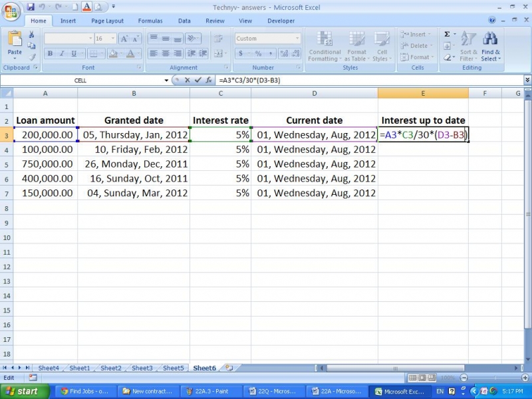Open Cells group Format dropdown

click(417, 57)
